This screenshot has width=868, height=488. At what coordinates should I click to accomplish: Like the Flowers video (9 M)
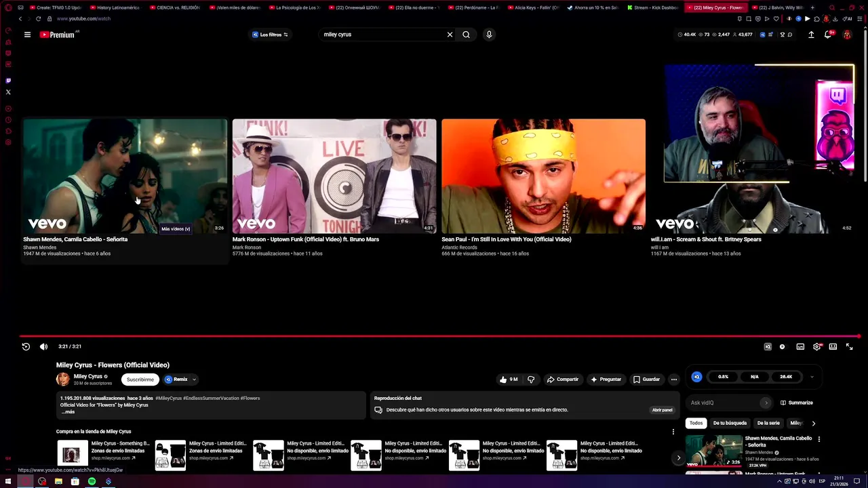509,380
